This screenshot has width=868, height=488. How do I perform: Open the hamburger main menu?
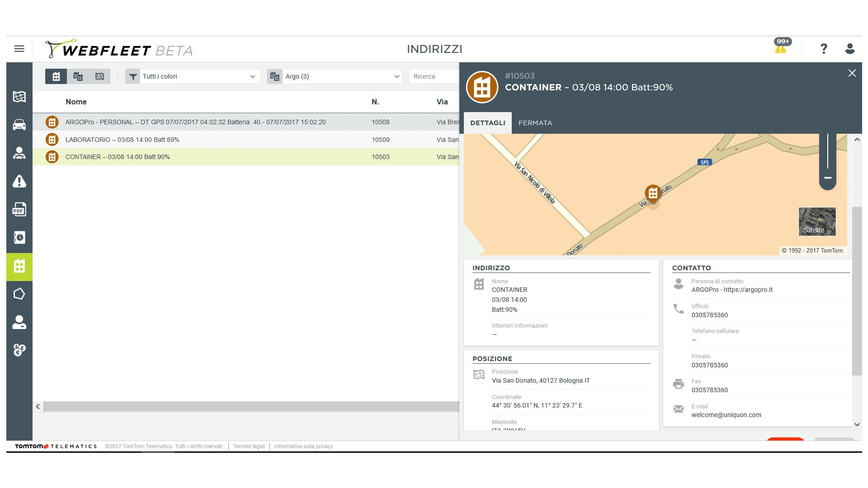19,49
